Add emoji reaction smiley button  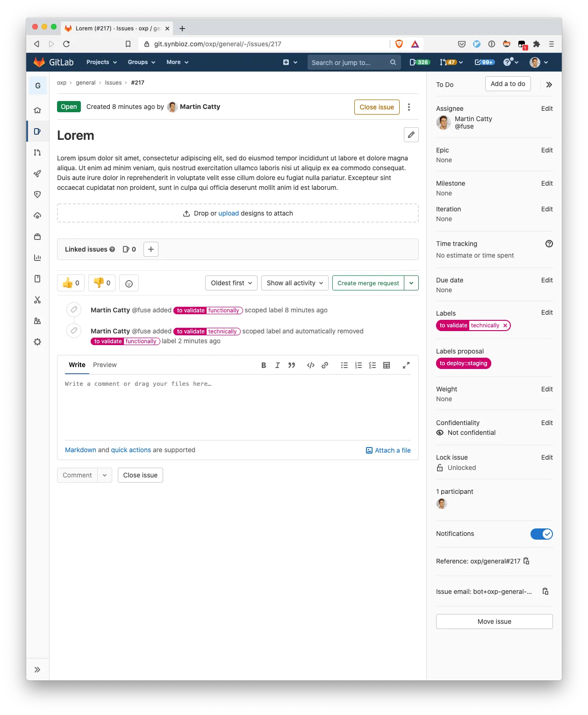(x=129, y=283)
